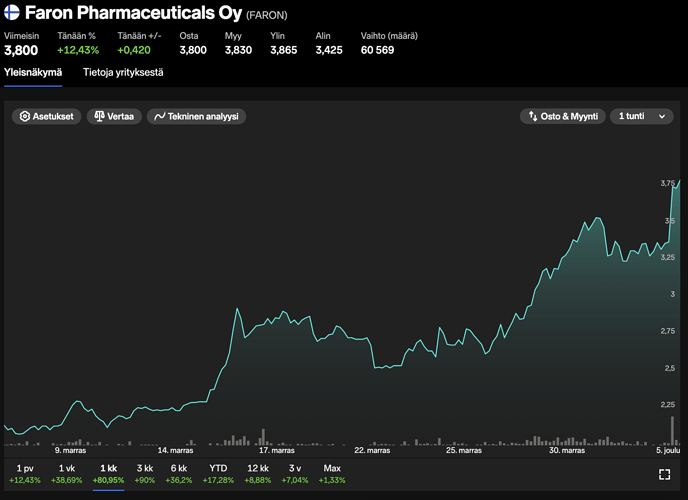Screen dimensions: 688x500
Task: Click the Osta price 3,800
Action: pos(193,50)
